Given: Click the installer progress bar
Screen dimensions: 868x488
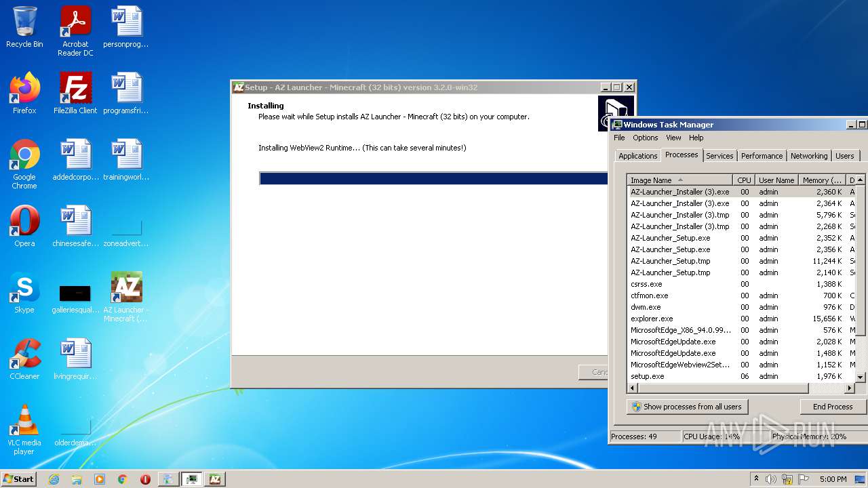Looking at the screenshot, I should pos(433,178).
